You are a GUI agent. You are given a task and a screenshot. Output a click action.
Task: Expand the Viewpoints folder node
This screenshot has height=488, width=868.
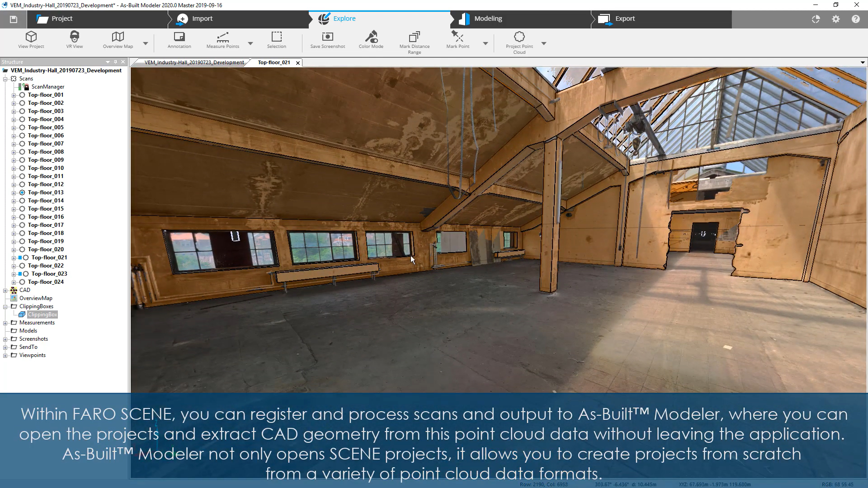pyautogui.click(x=5, y=355)
